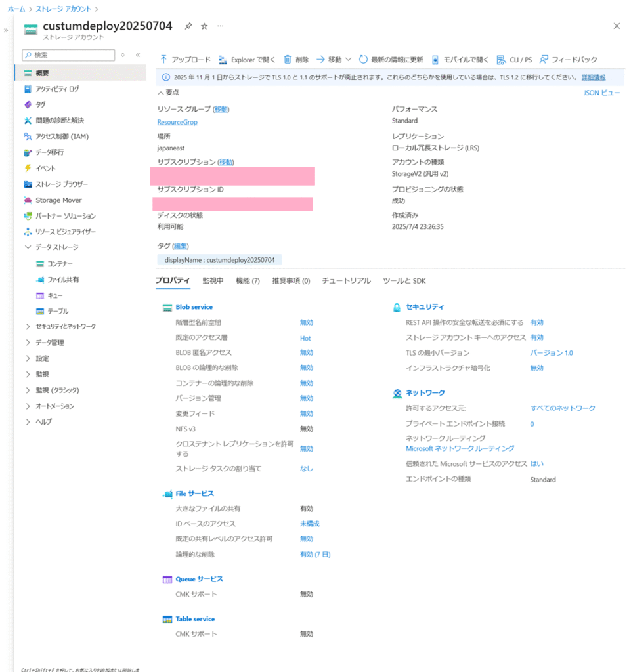The width and height of the screenshot is (629, 672).
Task: Click the 検索 sidebar search box
Action: coord(68,55)
